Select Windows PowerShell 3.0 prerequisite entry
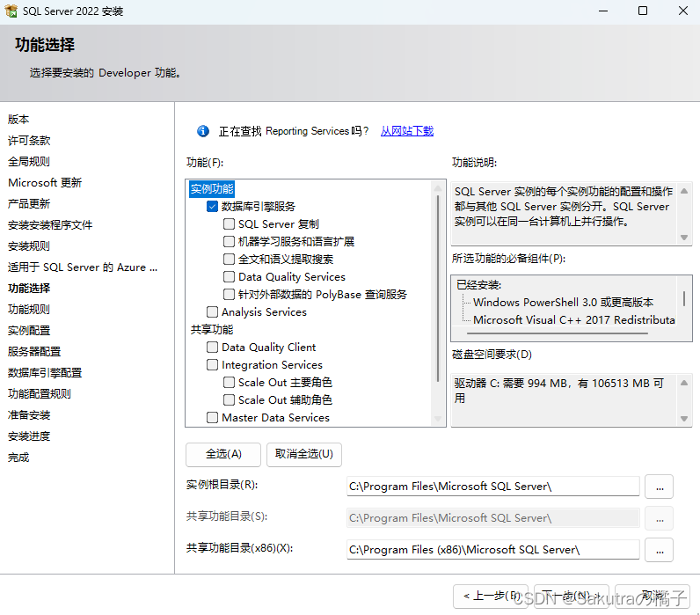The height and width of the screenshot is (615, 700). 563,303
